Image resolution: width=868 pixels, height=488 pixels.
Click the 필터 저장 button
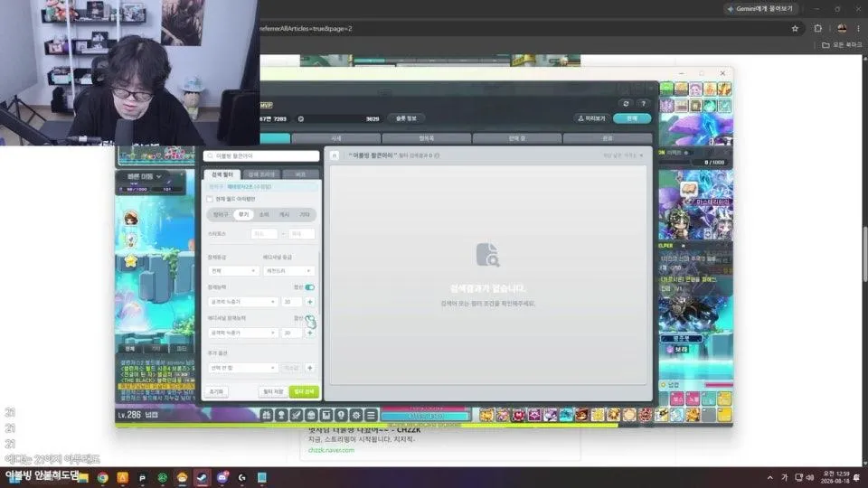point(273,391)
